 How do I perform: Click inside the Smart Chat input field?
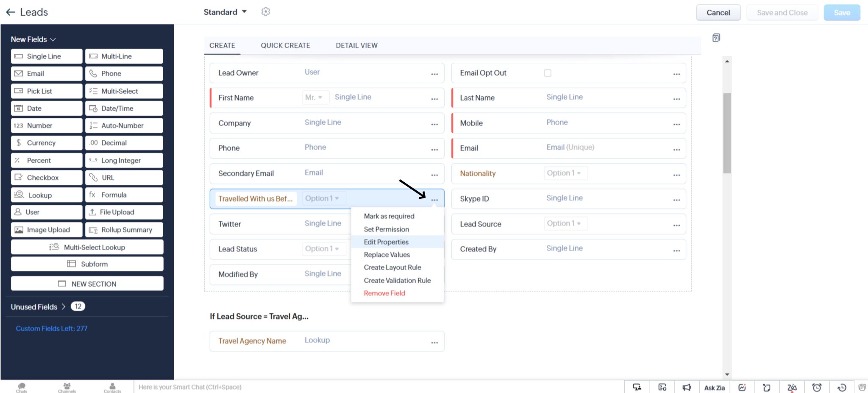(254, 387)
